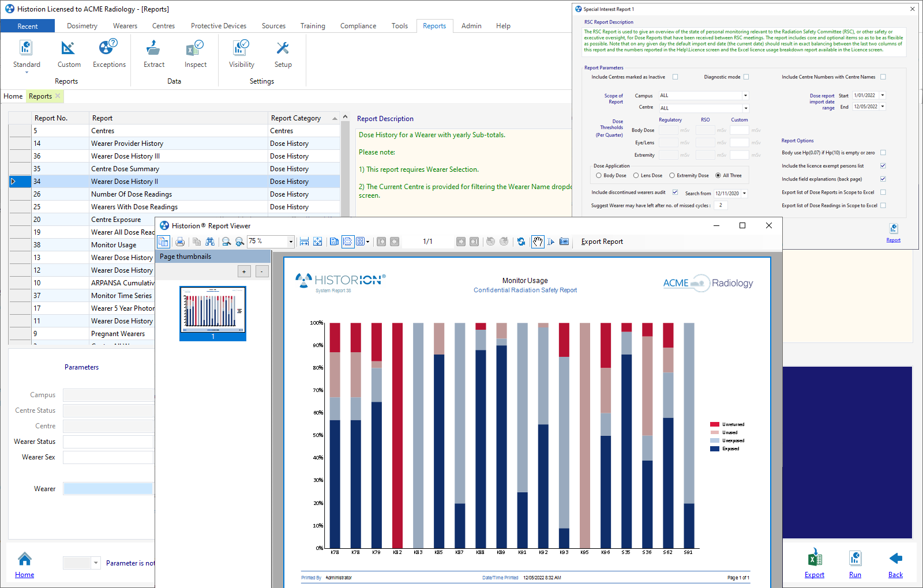Enable the Diagnostic mode checkbox

click(746, 77)
